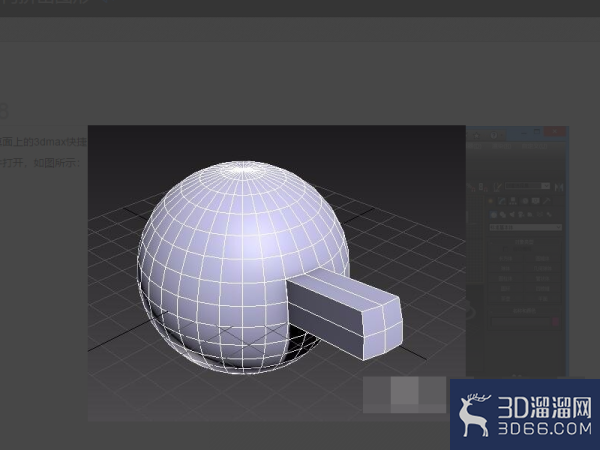Open the Motion panel tab

pos(525,201)
